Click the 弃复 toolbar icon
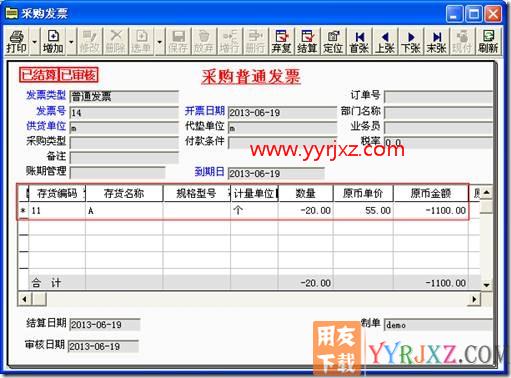511x378 pixels. pos(281,42)
